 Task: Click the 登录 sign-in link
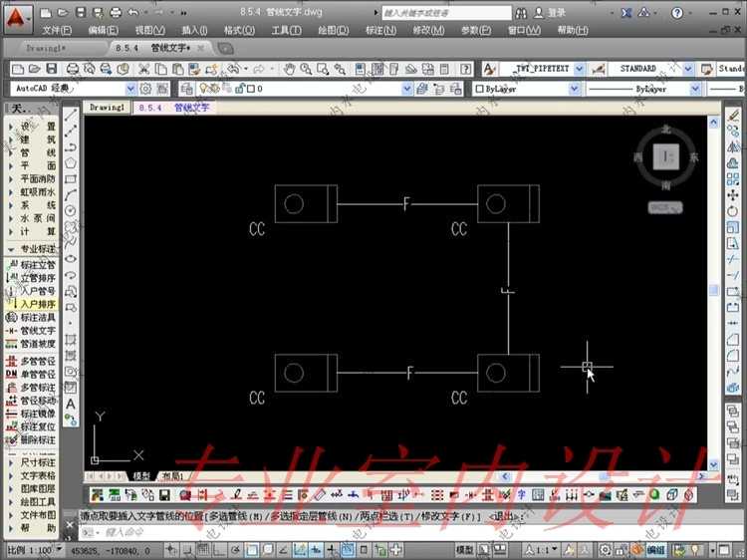pyautogui.click(x=556, y=13)
